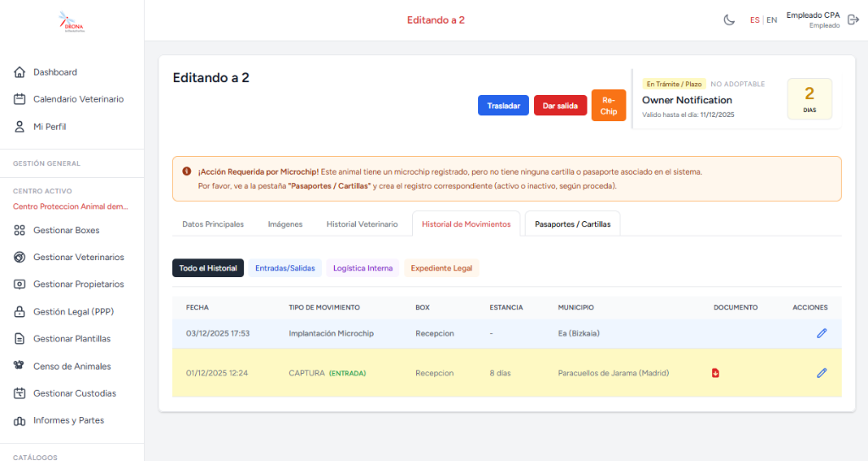Click the En Trámite / Plazo status badge
The width and height of the screenshot is (868, 461).
674,84
